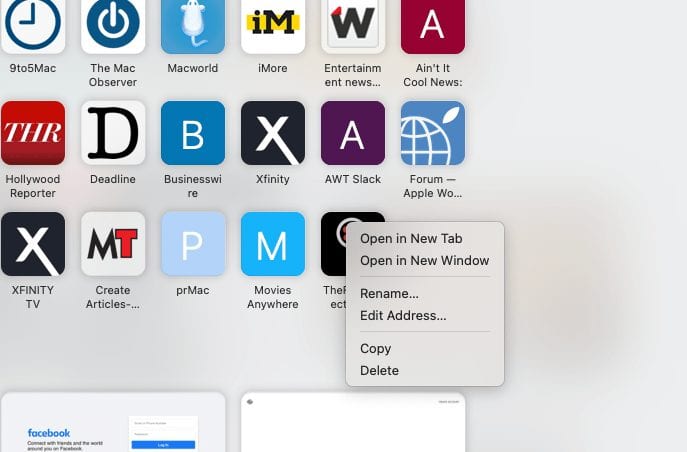
Task: Open the XFINITY TV favorite
Action: pyautogui.click(x=33, y=244)
